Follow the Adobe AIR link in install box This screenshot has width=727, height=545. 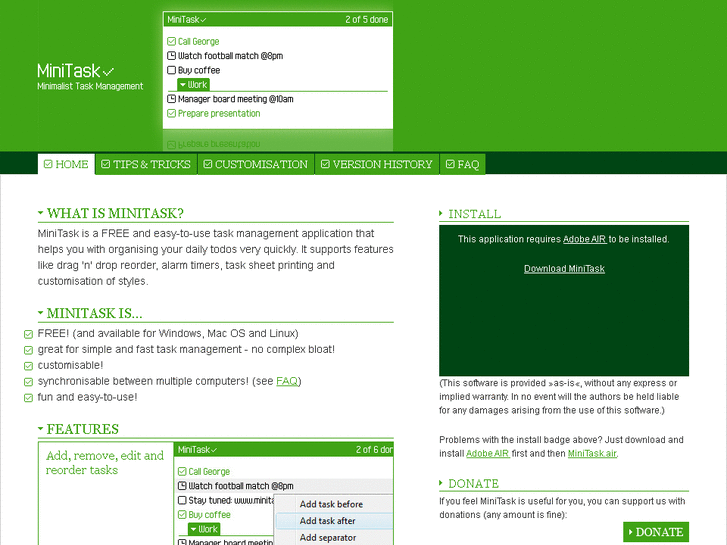(584, 239)
